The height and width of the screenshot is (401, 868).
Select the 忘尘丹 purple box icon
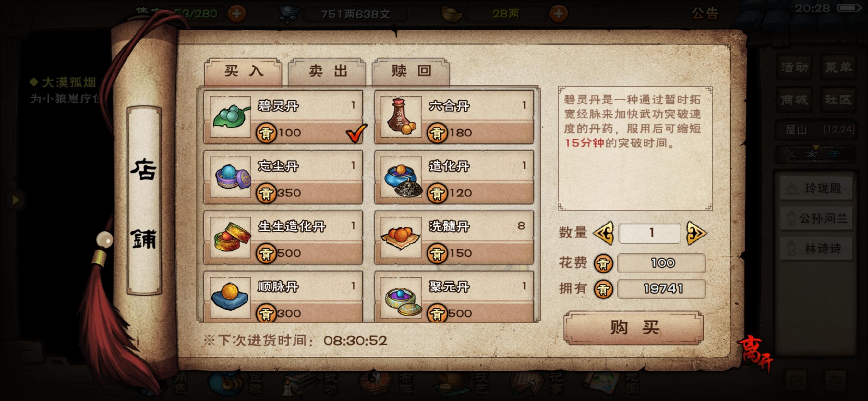[x=231, y=177]
